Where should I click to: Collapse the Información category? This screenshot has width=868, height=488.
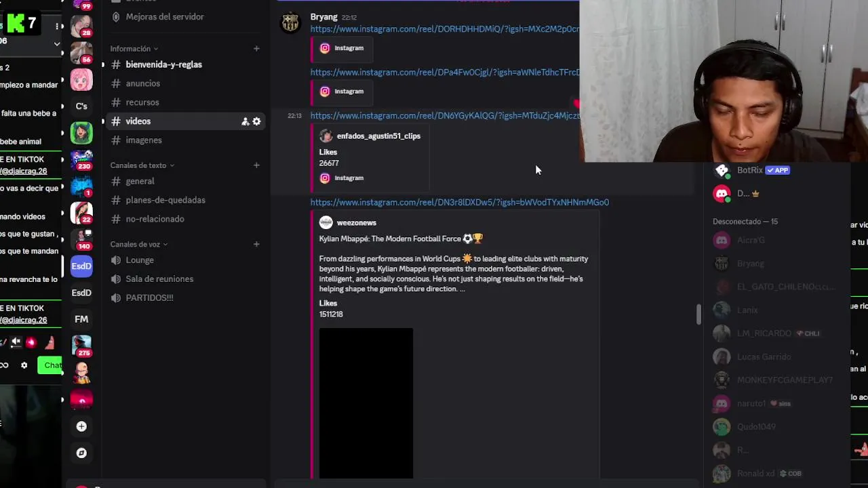click(134, 49)
